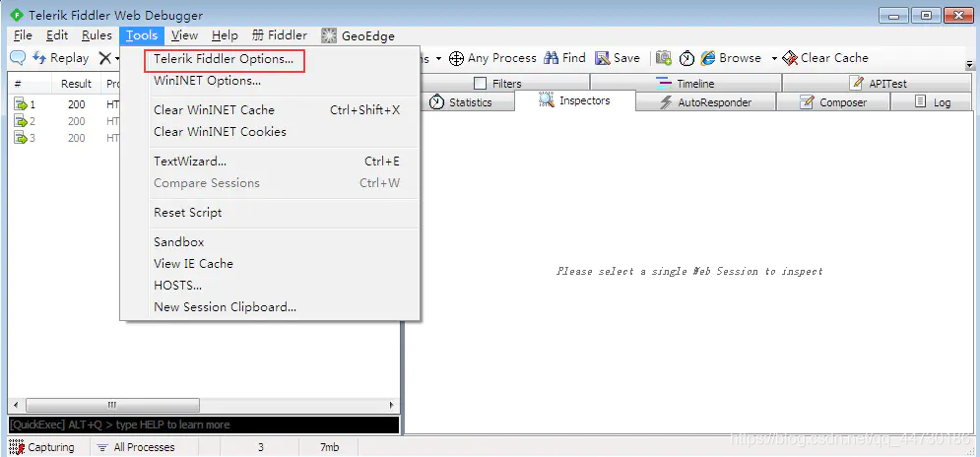Select session row 2
980x457 pixels.
[x=66, y=121]
